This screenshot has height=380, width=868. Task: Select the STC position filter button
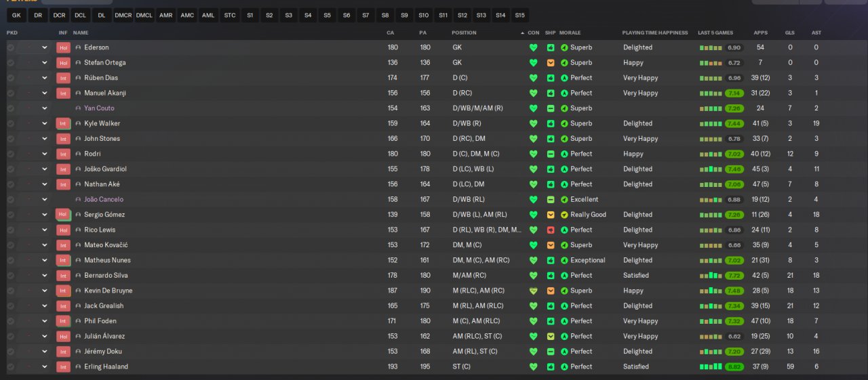[x=230, y=15]
